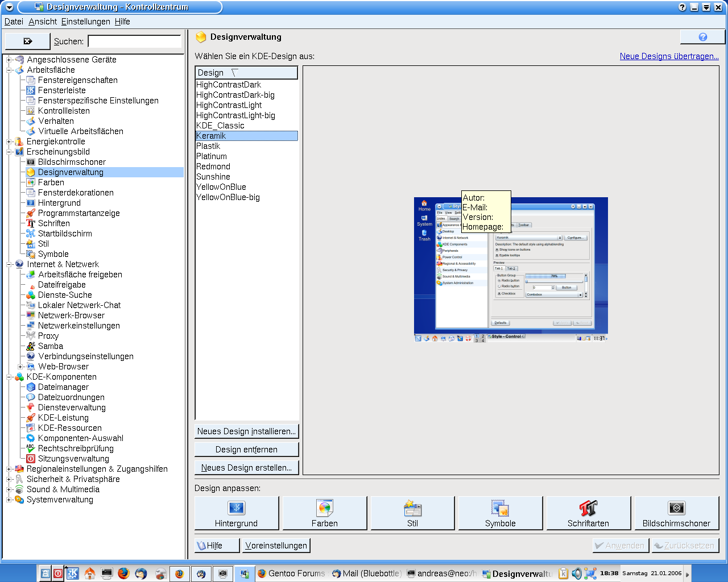
Task: Click Neues Design erstellen button
Action: (246, 468)
